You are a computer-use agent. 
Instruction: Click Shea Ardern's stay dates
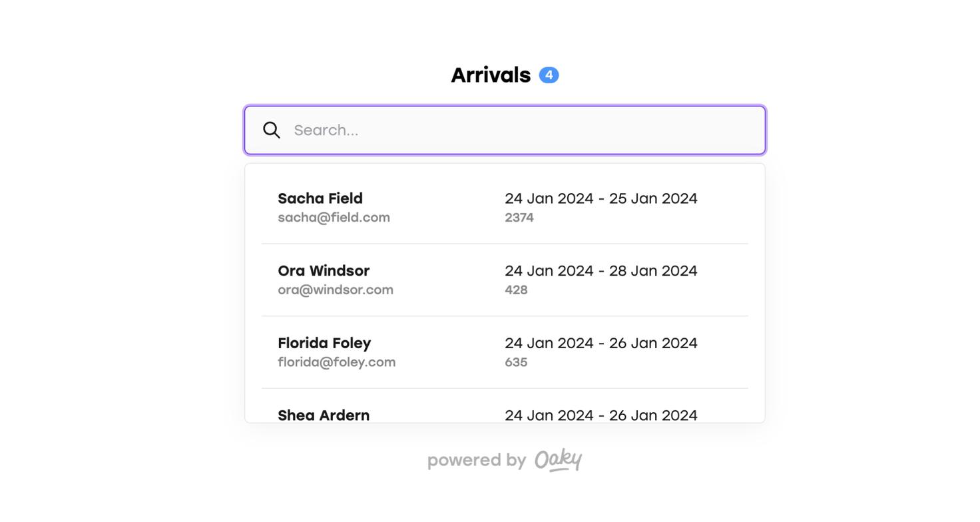click(x=601, y=415)
